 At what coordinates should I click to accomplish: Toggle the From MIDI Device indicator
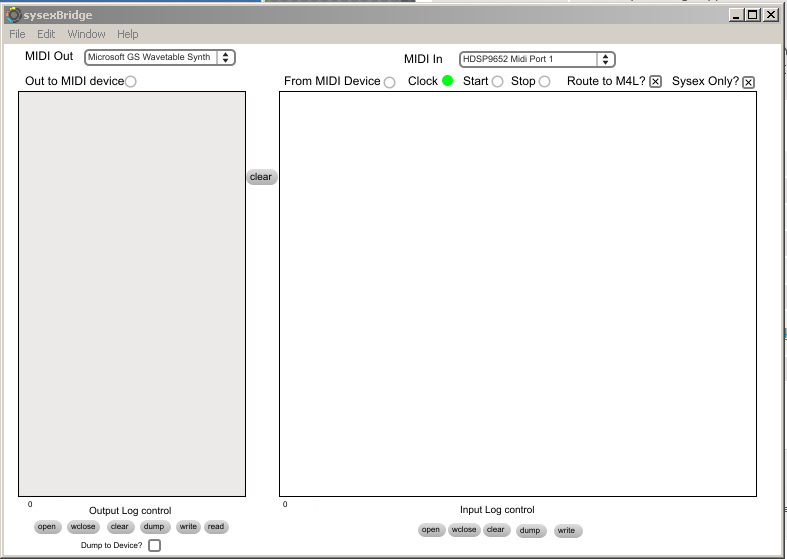389,82
